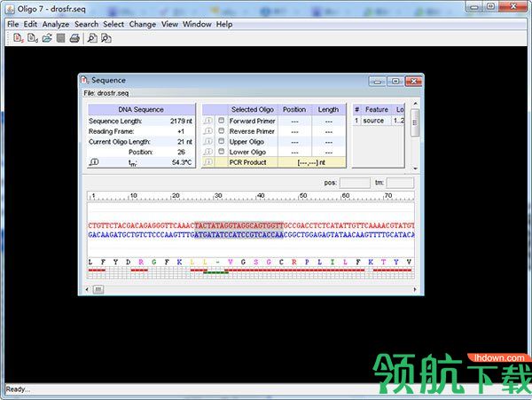Click the info icon beside tm value

pos(94,162)
